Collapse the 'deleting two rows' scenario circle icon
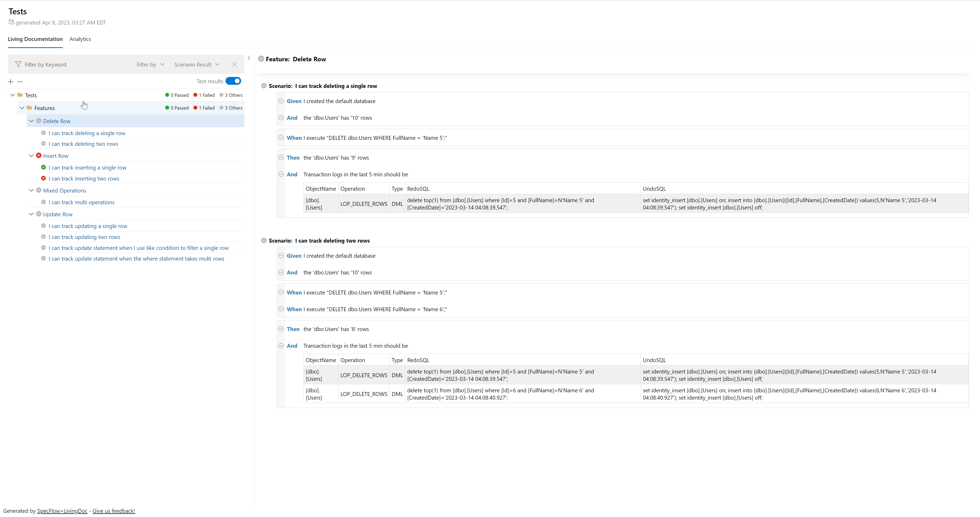Screen dimensions: 980x517 (x=264, y=240)
